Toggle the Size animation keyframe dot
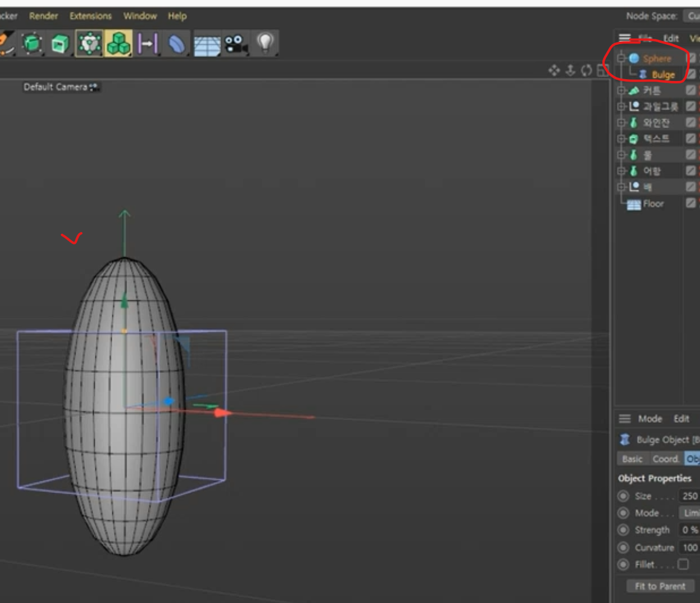700x603 pixels. (x=623, y=496)
